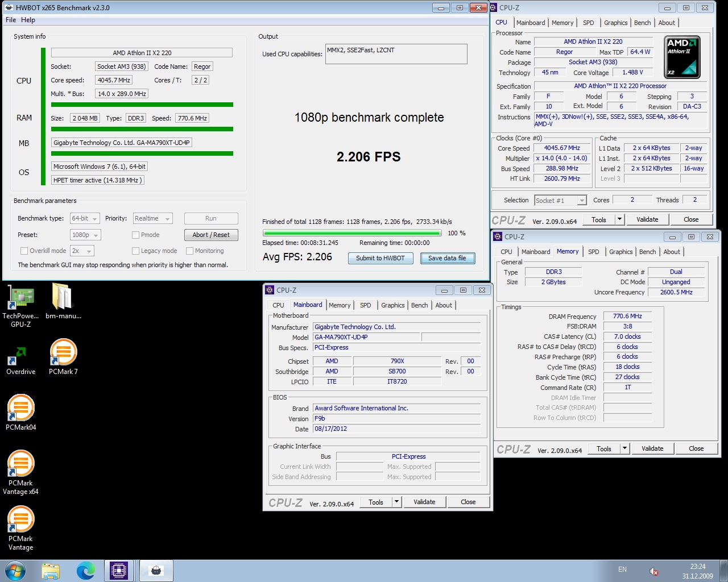Toggle the Legacy mode checkbox
The image size is (728, 582).
point(135,251)
